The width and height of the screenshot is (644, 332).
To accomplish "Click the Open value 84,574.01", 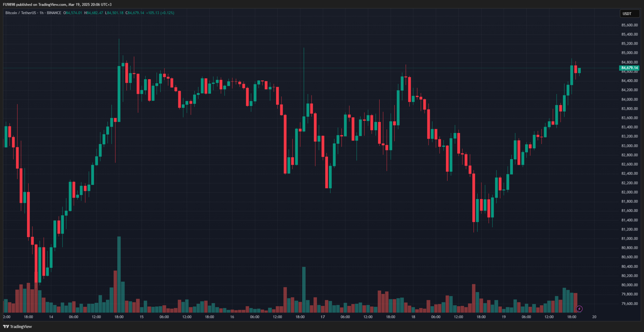I will click(74, 13).
